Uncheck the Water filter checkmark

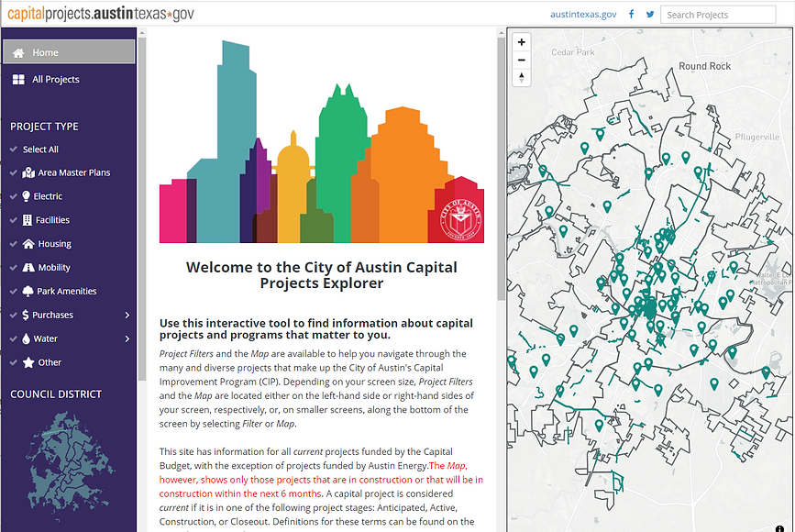point(14,338)
